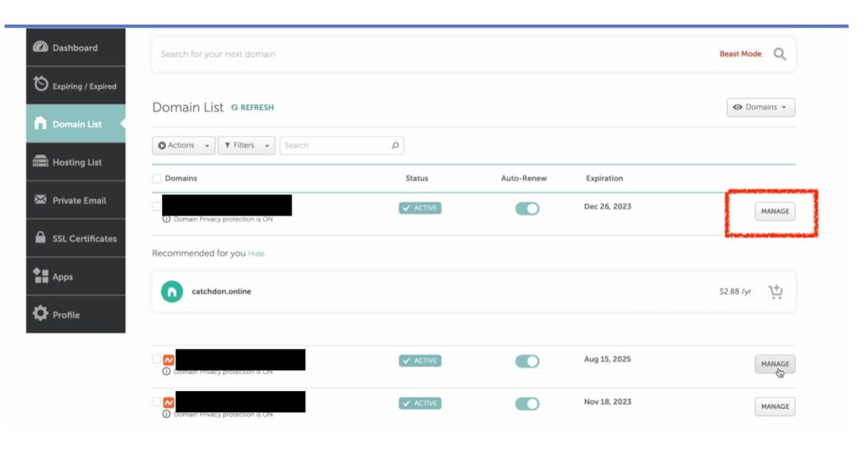Click the Profile gear icon in sidebar
868x459 pixels.
point(40,315)
